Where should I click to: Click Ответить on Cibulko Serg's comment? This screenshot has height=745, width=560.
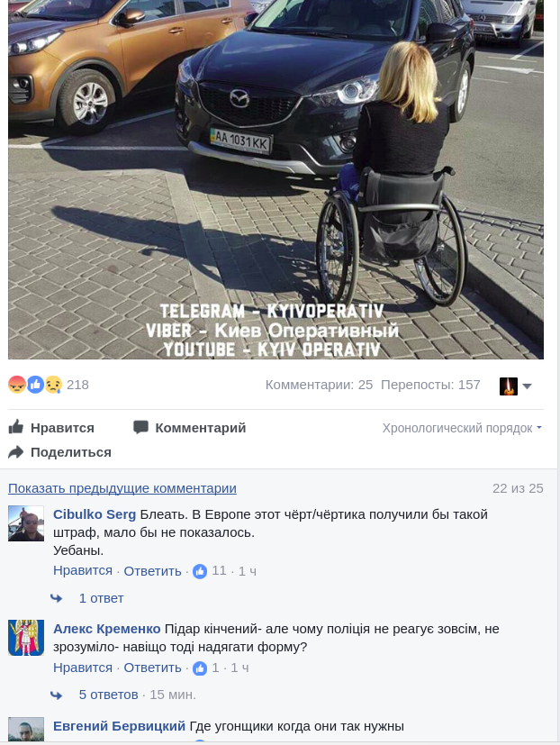tap(152, 571)
